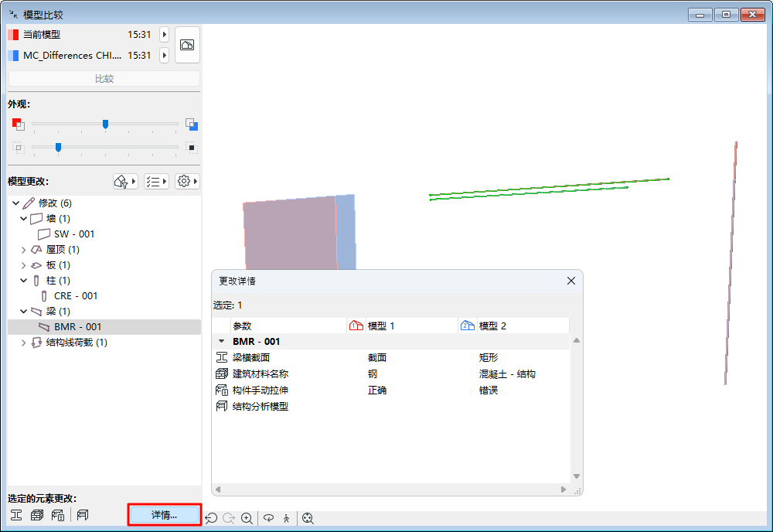The width and height of the screenshot is (773, 532).
Task: Open the checklist options dropdown in model changes
Action: click(157, 182)
